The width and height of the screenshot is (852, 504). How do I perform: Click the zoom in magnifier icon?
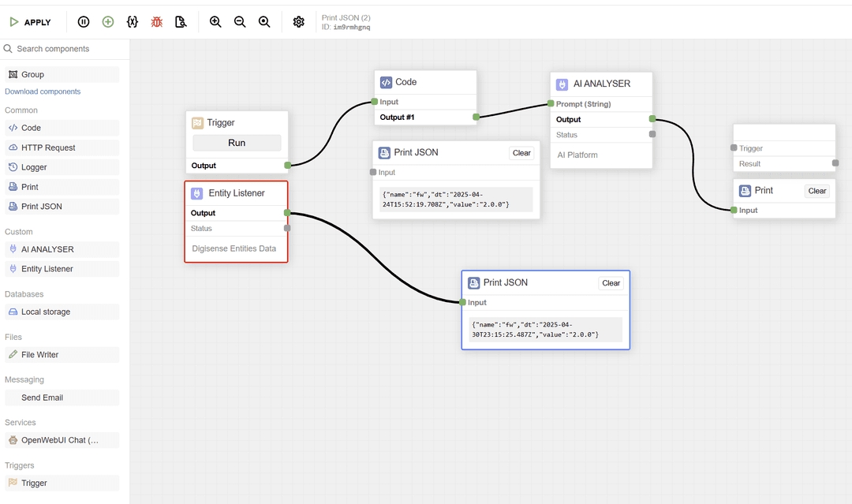215,22
